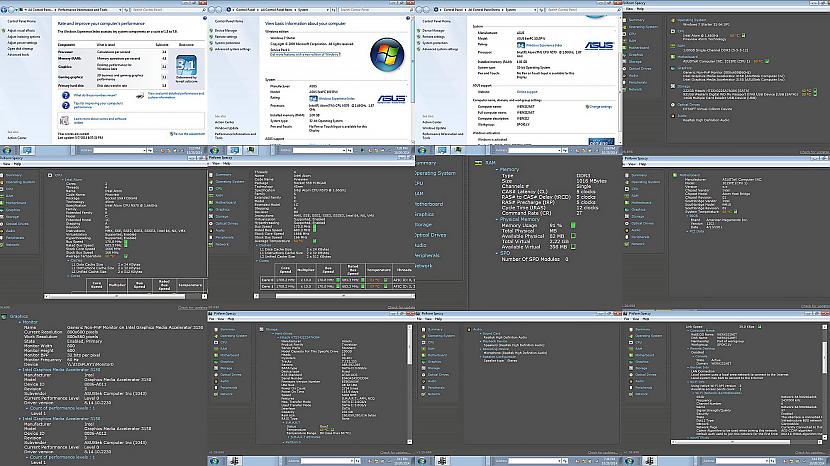Collapse the first Intel Graphics Media Accelerator 3150 section
830x466 pixels.
click(x=20, y=370)
